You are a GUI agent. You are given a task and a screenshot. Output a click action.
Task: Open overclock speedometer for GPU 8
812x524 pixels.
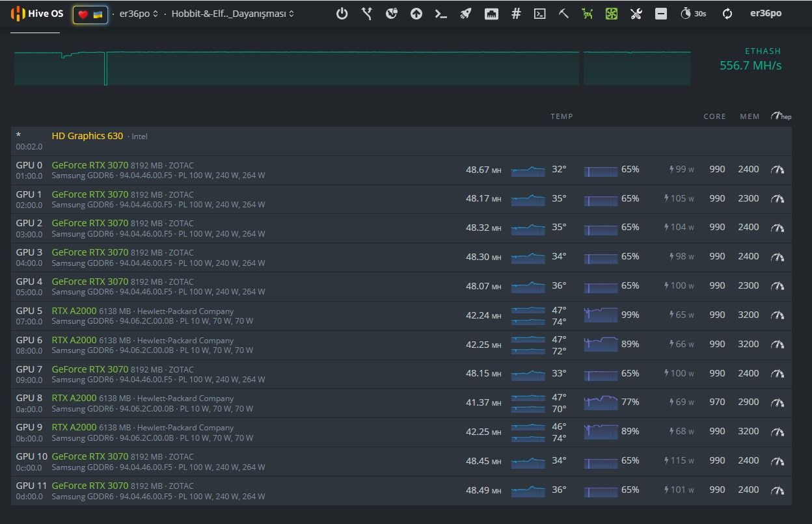click(x=778, y=402)
